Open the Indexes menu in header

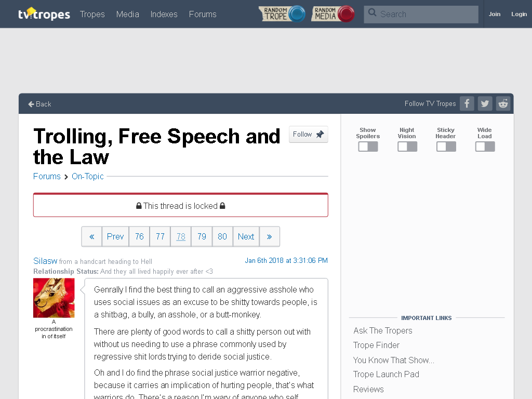click(x=164, y=14)
